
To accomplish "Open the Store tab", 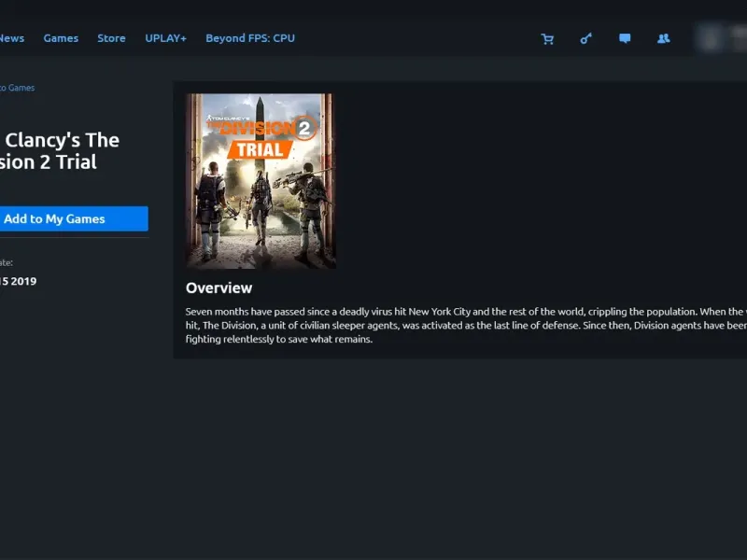I will (x=111, y=38).
